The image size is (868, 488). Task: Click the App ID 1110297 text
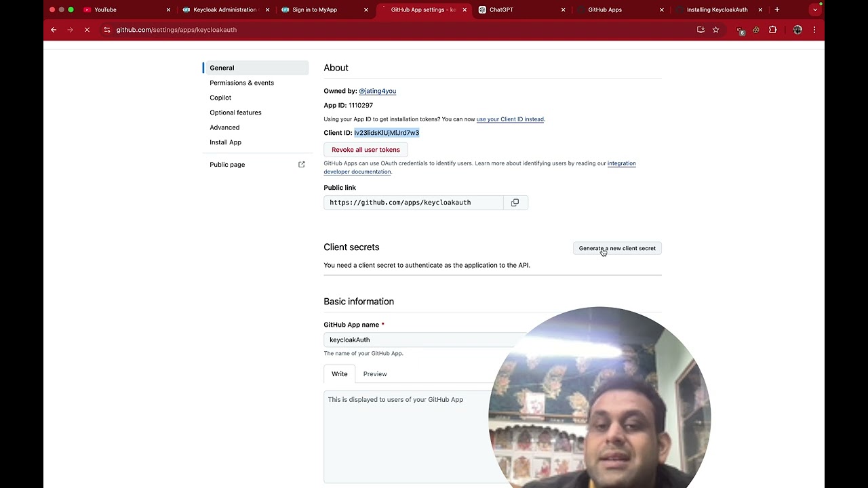click(349, 106)
